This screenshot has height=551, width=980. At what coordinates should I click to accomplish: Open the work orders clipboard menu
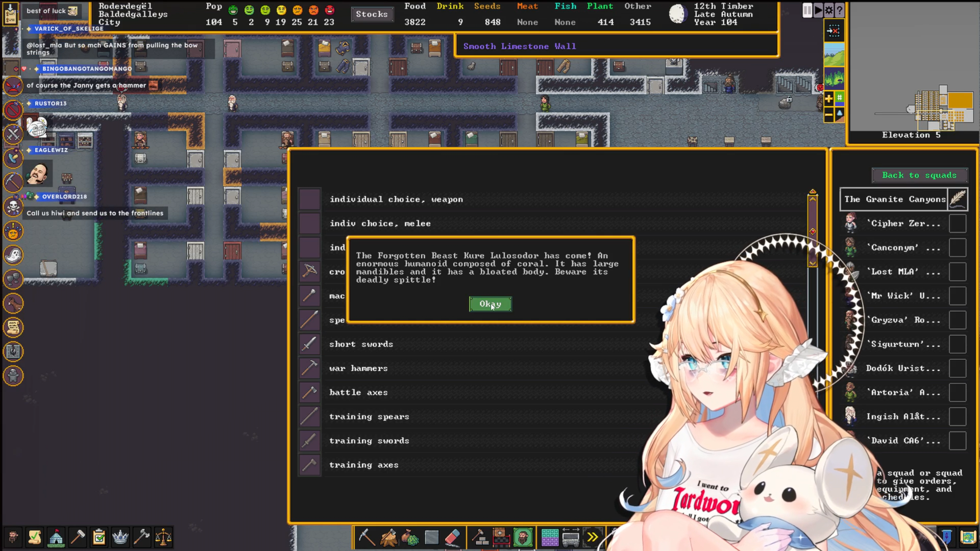click(x=99, y=537)
